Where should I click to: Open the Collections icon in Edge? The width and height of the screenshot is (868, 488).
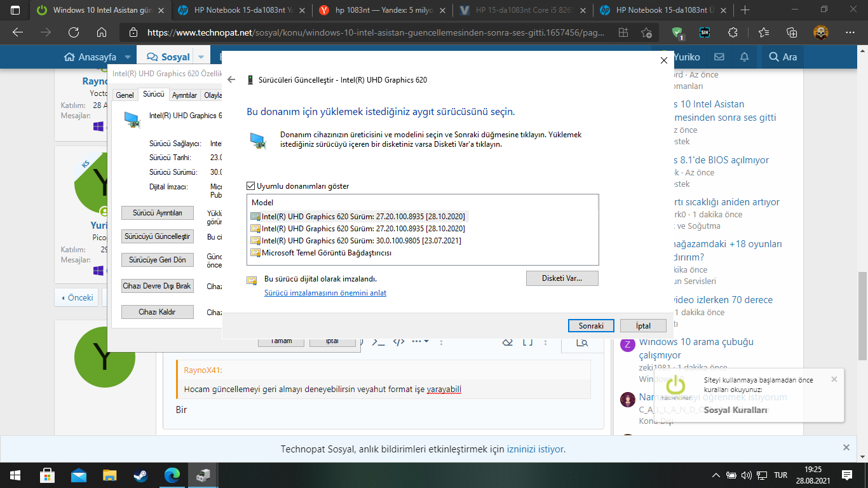pyautogui.click(x=791, y=32)
